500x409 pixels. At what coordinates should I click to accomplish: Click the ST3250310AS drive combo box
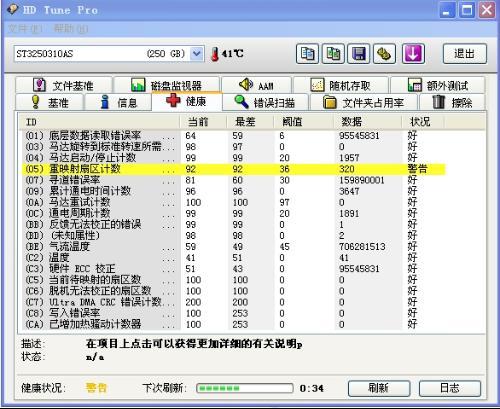click(x=109, y=53)
